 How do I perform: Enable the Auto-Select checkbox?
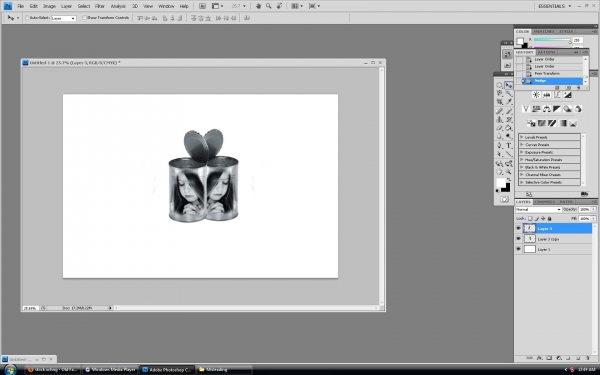[27, 18]
